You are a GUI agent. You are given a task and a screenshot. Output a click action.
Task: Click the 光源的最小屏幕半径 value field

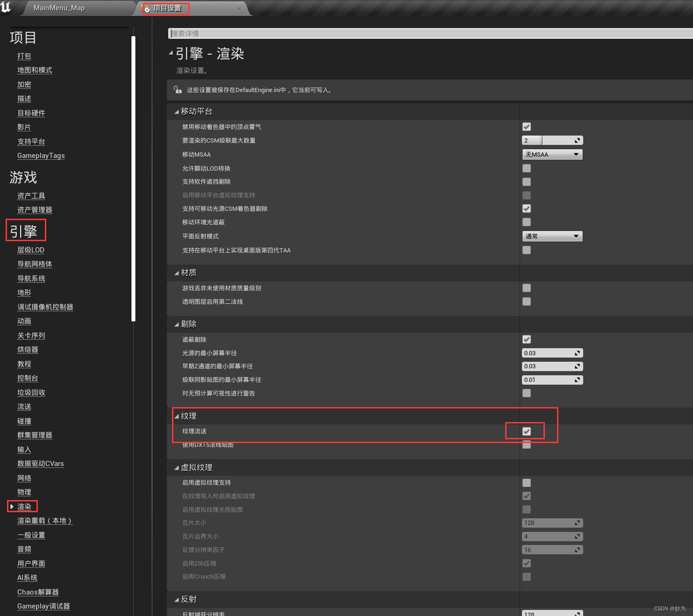pos(552,353)
